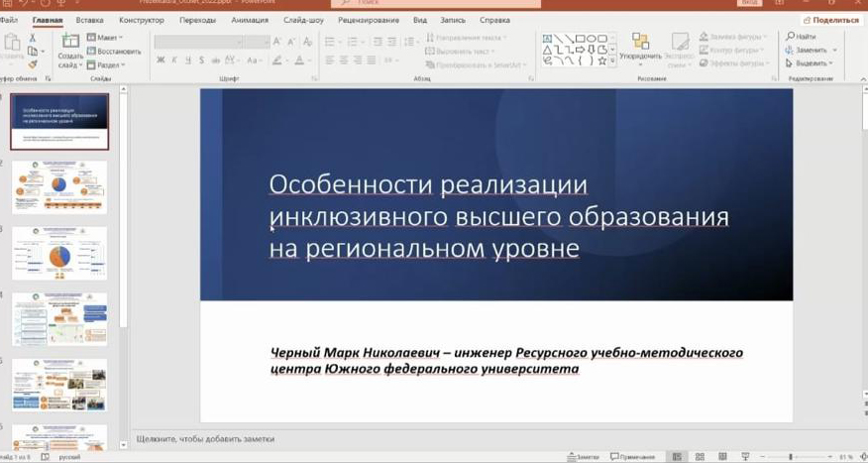Open the Макет layout dropdown

(x=105, y=38)
